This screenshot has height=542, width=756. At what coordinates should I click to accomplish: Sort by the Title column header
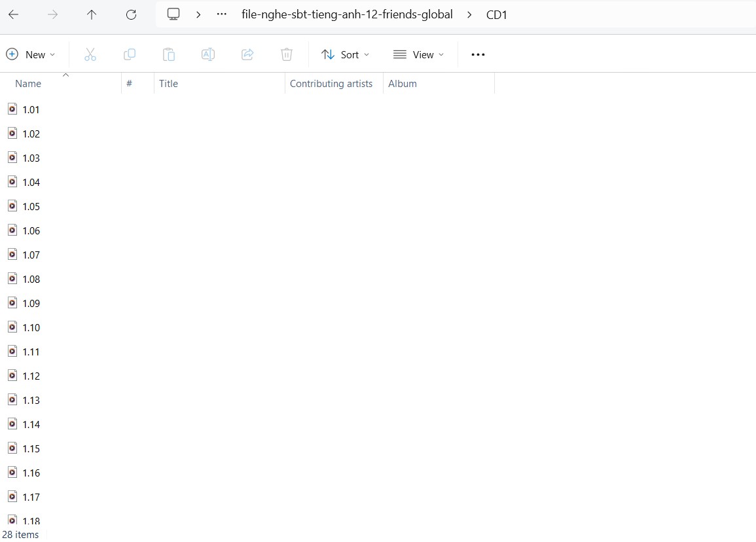point(169,83)
